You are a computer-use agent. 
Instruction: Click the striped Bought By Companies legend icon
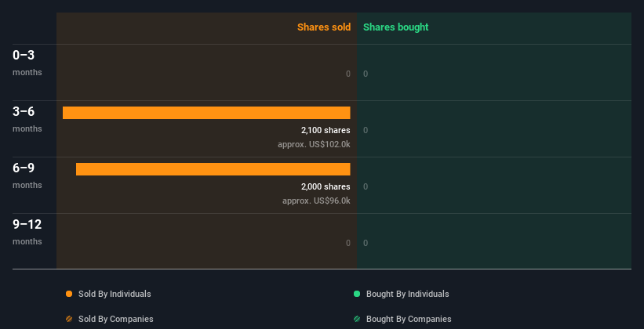pyautogui.click(x=357, y=319)
